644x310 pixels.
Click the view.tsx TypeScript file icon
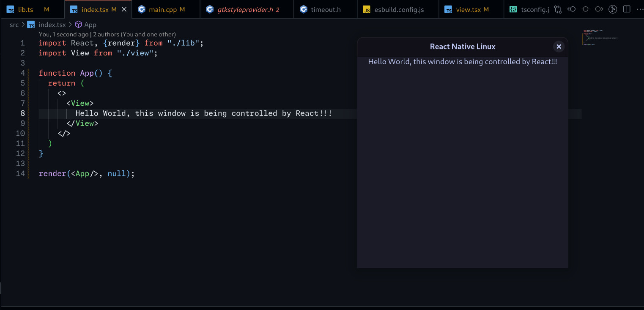click(448, 9)
